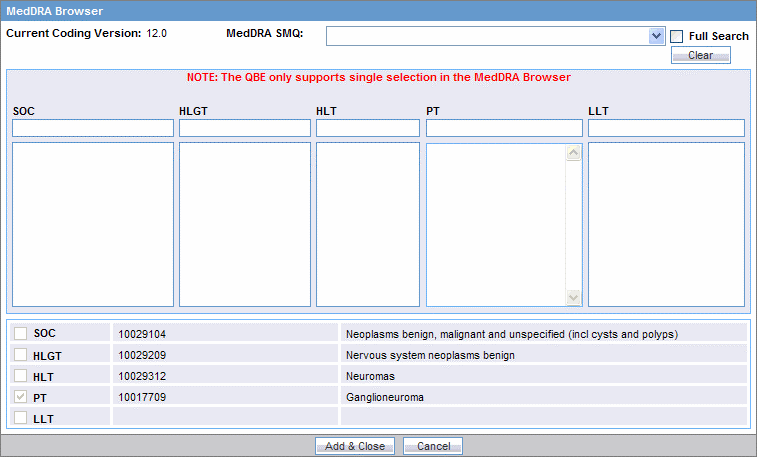Focus the PT search input field
Image resolution: width=757 pixels, height=457 pixels.
tap(504, 128)
